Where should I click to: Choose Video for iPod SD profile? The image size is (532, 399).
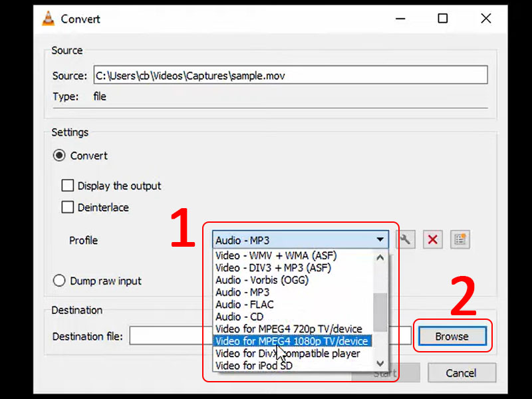click(x=255, y=365)
